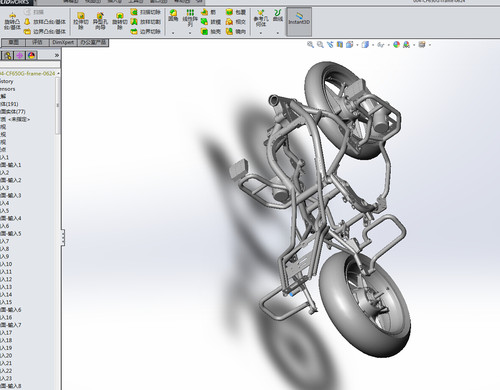Open the Hide/Show Items dropdown arrow

(388, 45)
